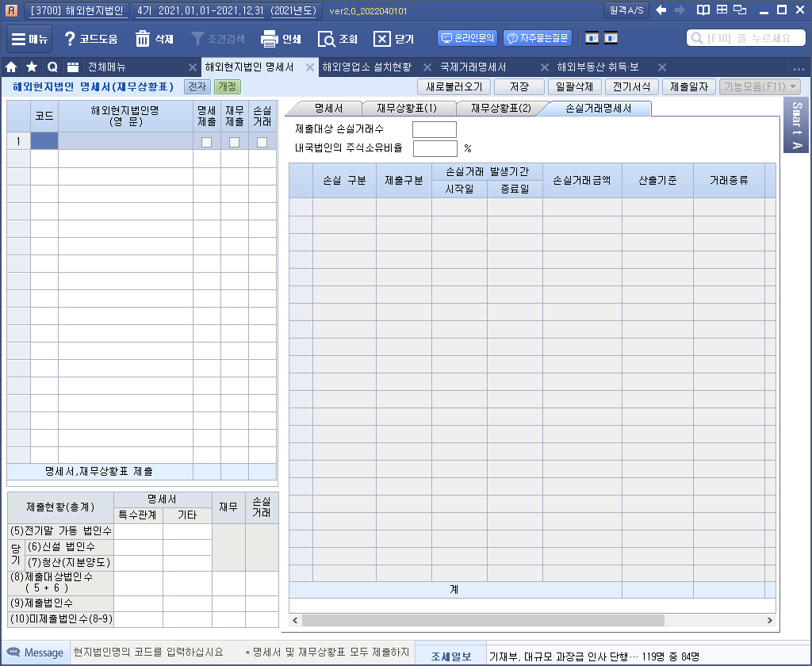
Task: Click the home tab icon
Action: pos(11,67)
